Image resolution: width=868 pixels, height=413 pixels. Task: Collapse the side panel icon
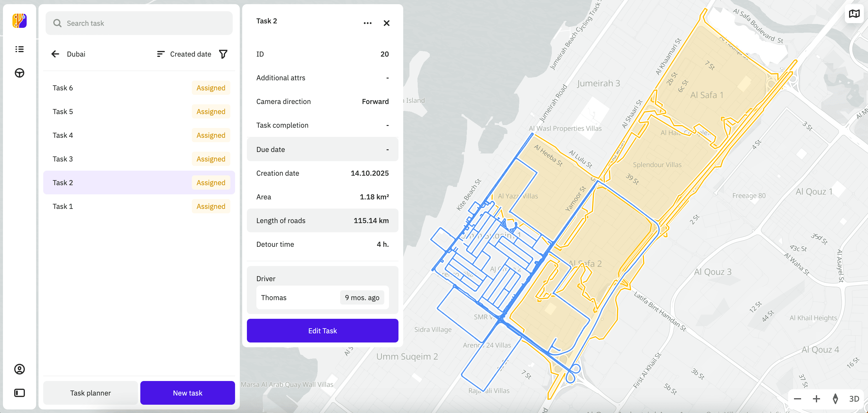point(20,393)
